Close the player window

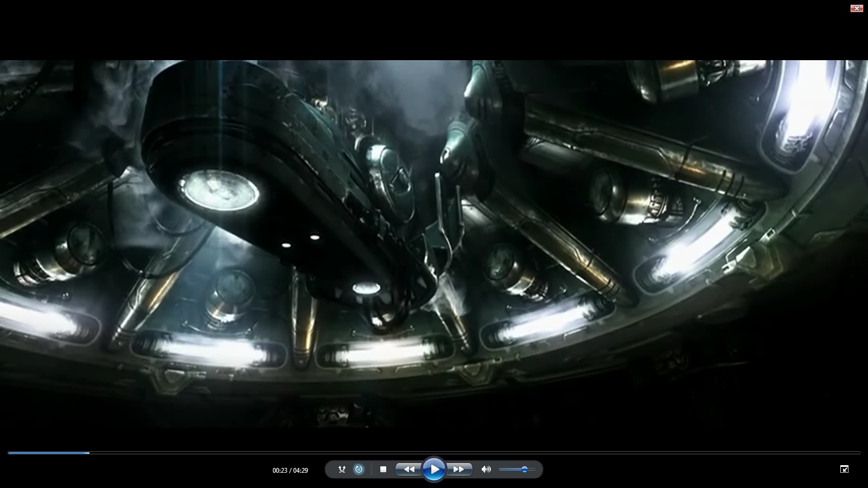pyautogui.click(x=857, y=8)
